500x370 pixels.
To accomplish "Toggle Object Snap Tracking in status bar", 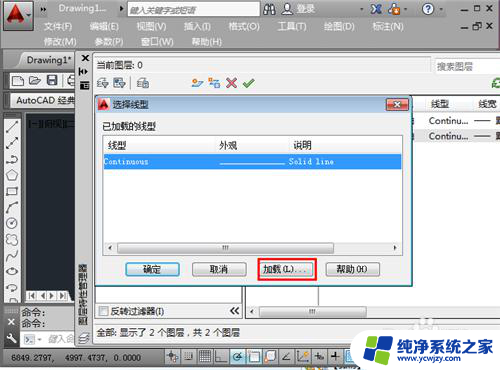I will [x=286, y=357].
